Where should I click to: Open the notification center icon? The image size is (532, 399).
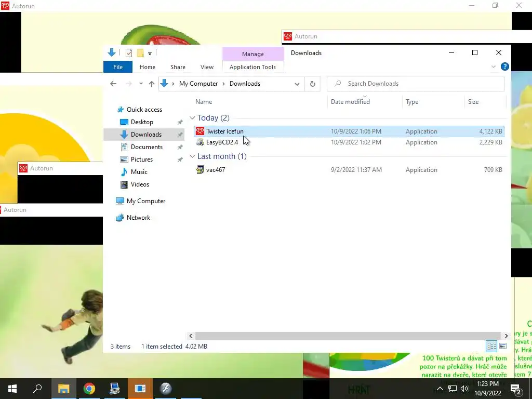pos(516,390)
